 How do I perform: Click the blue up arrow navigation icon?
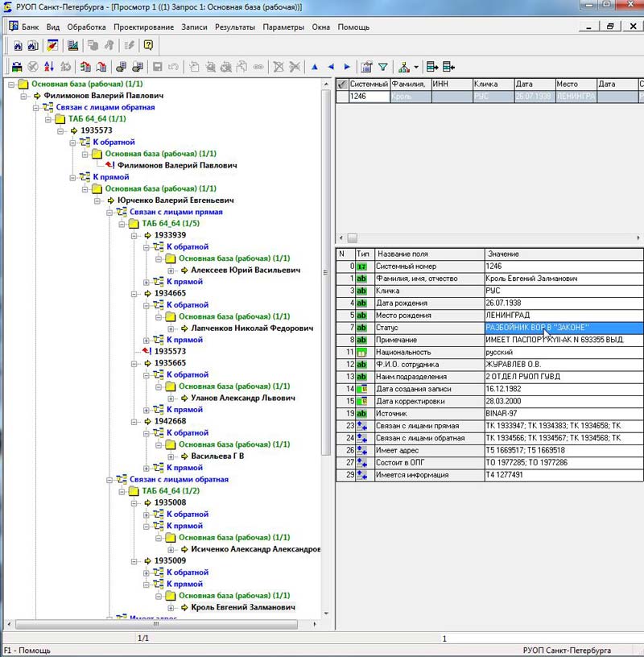[314, 67]
